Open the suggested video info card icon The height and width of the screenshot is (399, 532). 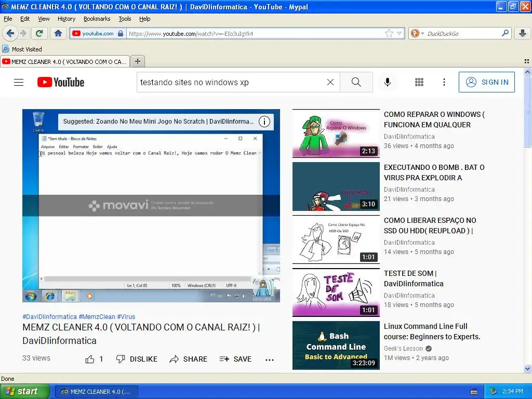point(264,122)
